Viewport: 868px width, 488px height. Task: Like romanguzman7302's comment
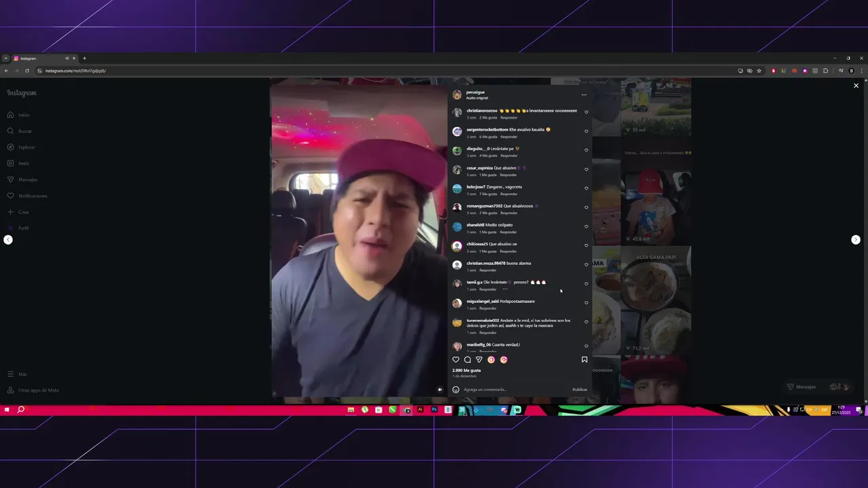(x=587, y=207)
